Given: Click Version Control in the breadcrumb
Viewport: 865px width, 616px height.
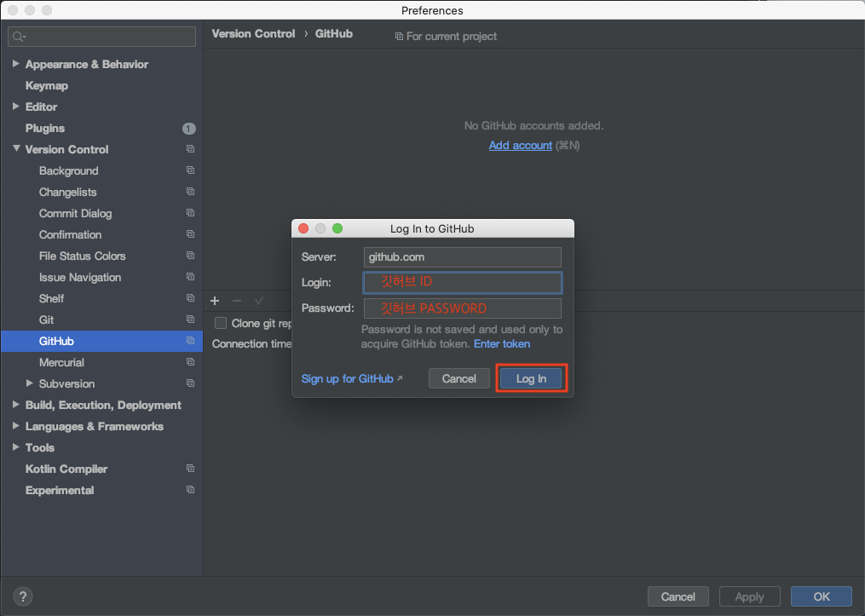Looking at the screenshot, I should tap(253, 33).
